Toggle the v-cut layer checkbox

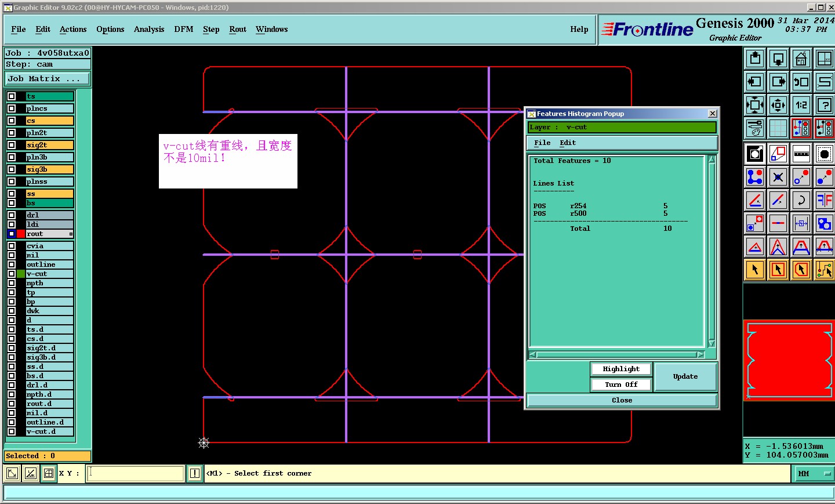[x=12, y=274]
